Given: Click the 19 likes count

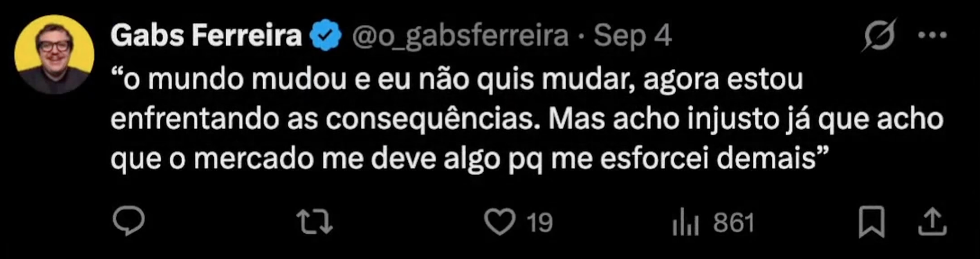Looking at the screenshot, I should (x=540, y=223).
